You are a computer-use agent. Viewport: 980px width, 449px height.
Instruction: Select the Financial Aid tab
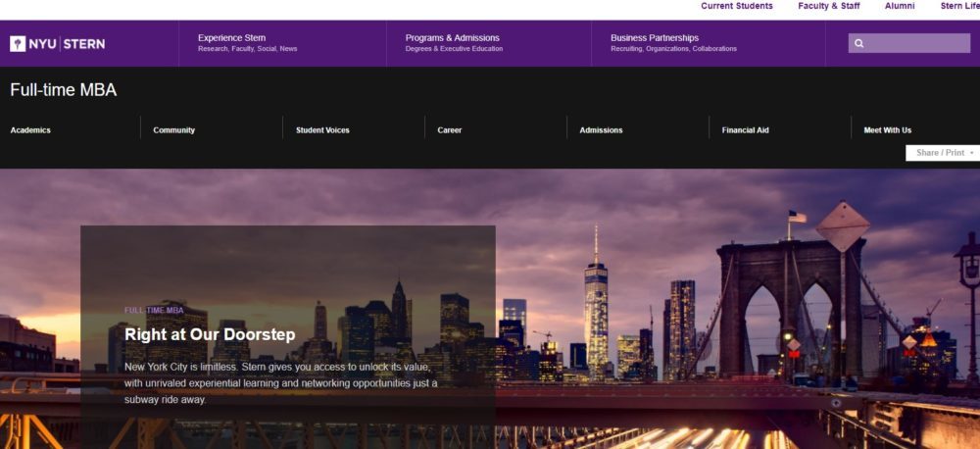745,130
